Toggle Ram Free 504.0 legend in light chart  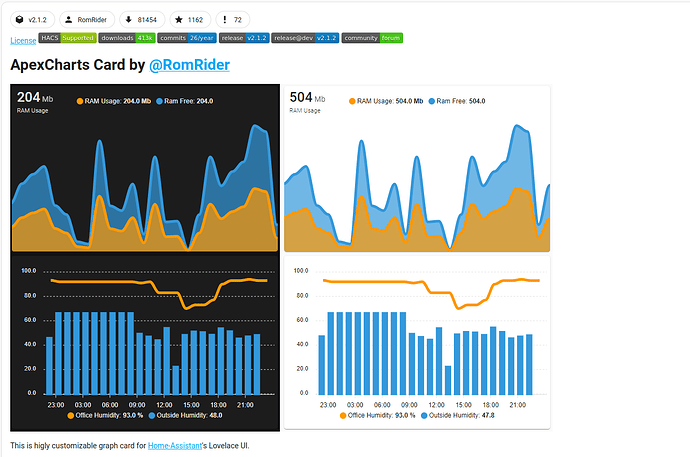(x=457, y=101)
